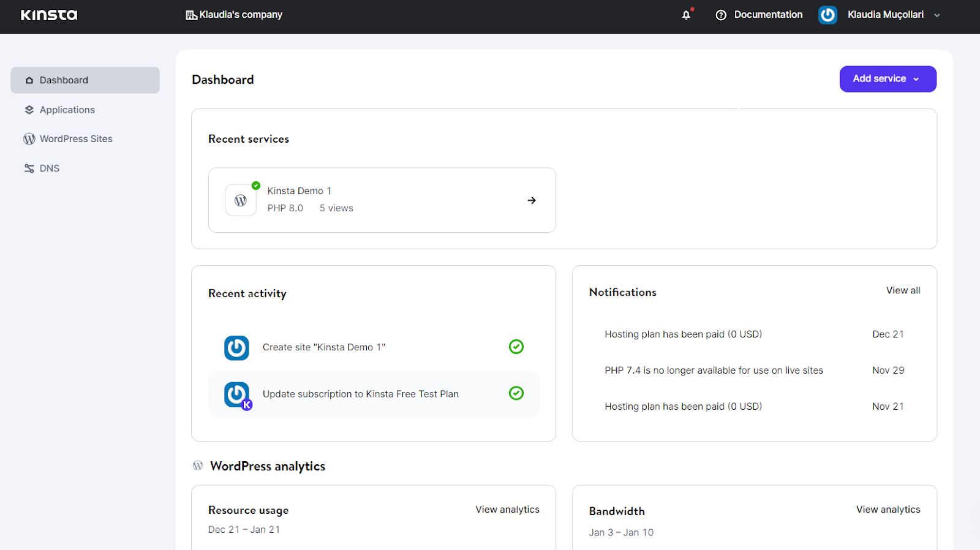Click the Kinsta Demo 1 WordPress icon
Image resolution: width=980 pixels, height=550 pixels.
click(x=241, y=200)
